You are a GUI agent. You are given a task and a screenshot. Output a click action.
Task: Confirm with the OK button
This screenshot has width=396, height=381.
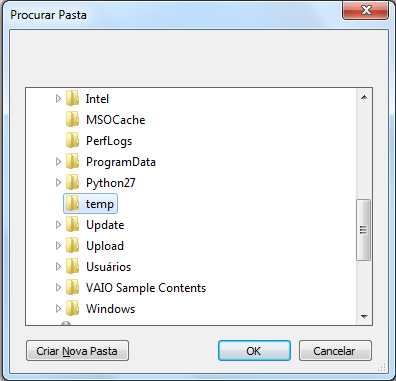[254, 351]
